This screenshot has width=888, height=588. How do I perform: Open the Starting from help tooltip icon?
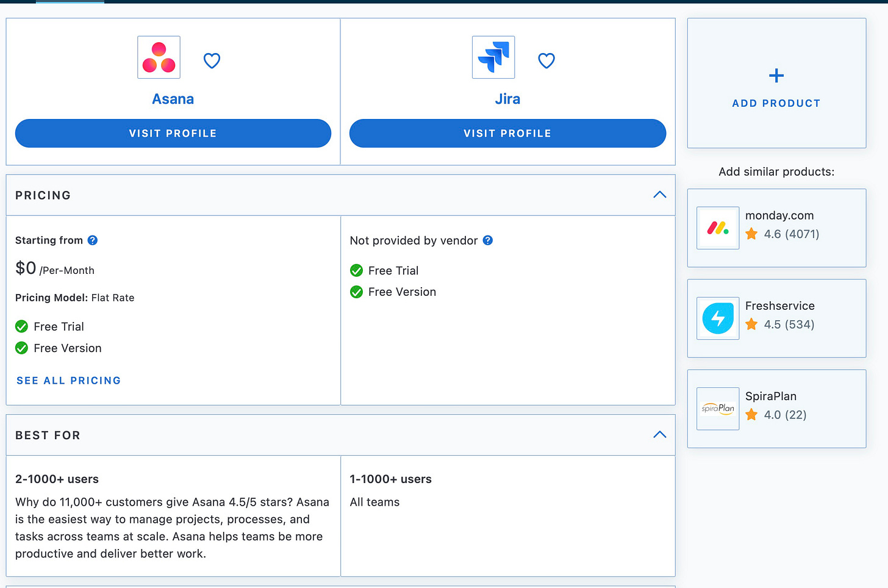pos(93,240)
